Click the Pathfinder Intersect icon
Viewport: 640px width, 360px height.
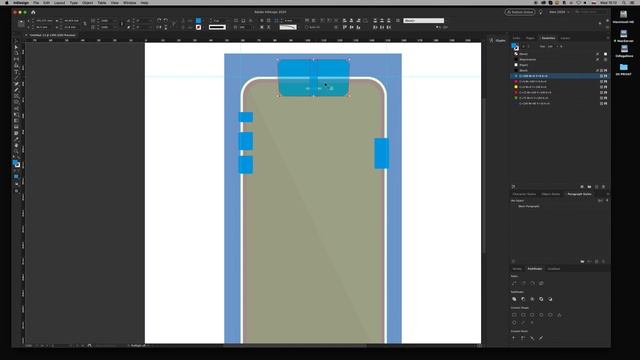pos(532,299)
